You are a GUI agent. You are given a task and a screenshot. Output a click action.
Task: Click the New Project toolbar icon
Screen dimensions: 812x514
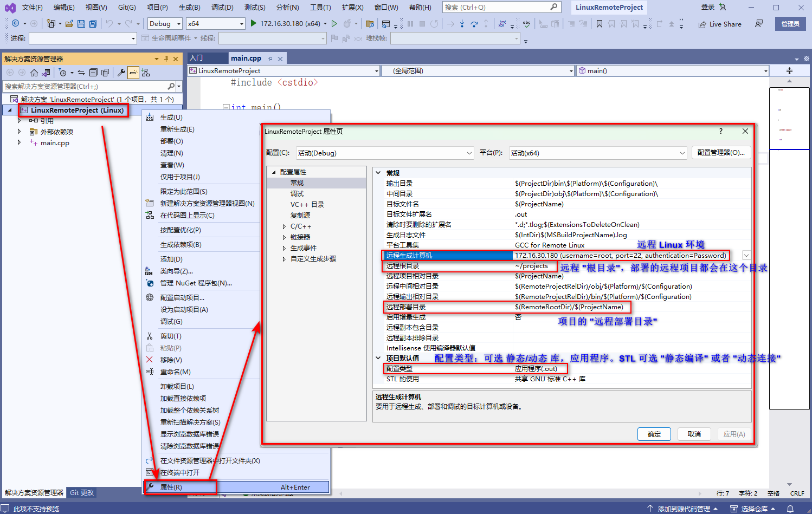[51, 24]
